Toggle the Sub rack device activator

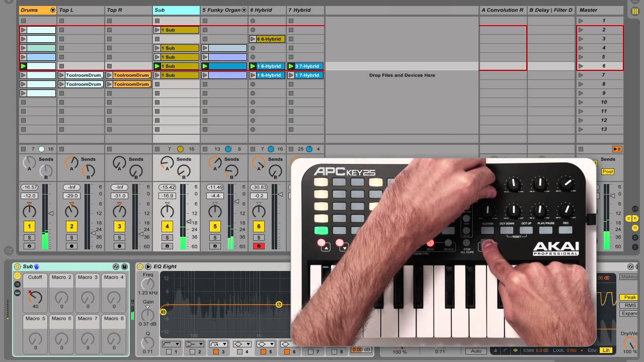[18, 266]
